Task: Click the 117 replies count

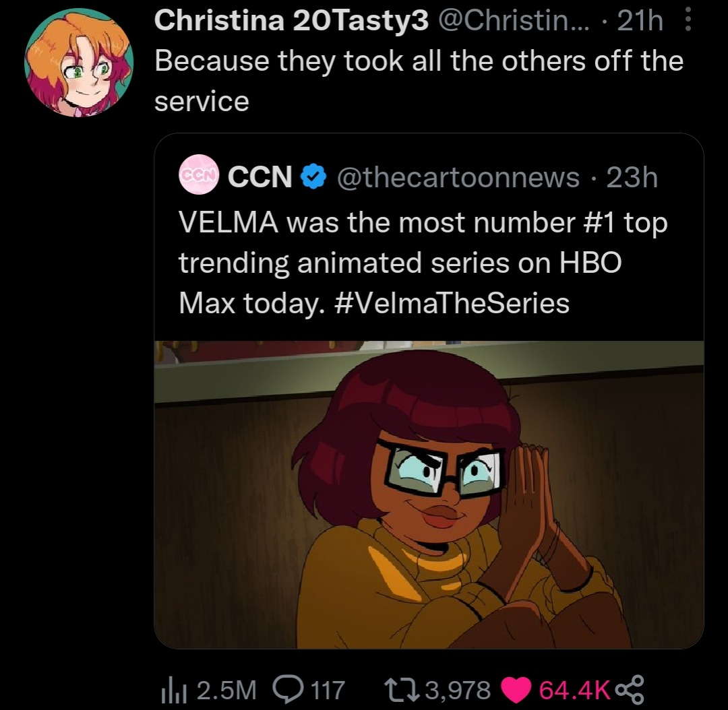Action: pos(327,689)
